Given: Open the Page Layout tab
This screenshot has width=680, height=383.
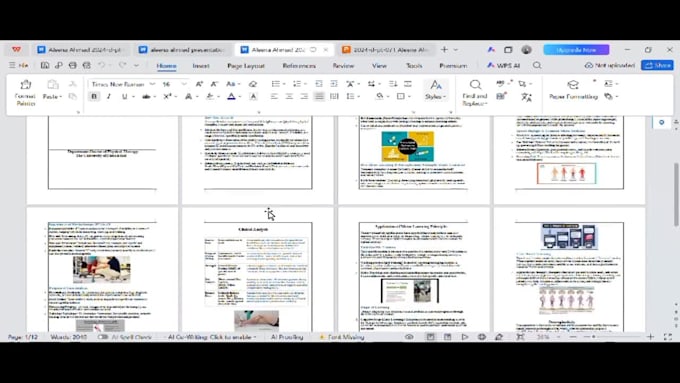Looking at the screenshot, I should 246,66.
